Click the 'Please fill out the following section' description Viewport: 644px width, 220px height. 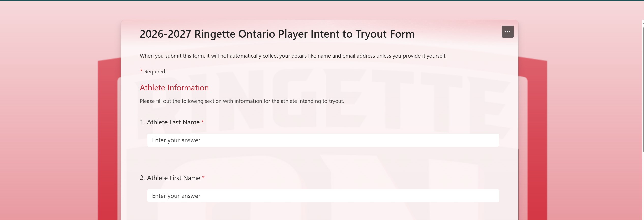coord(242,101)
